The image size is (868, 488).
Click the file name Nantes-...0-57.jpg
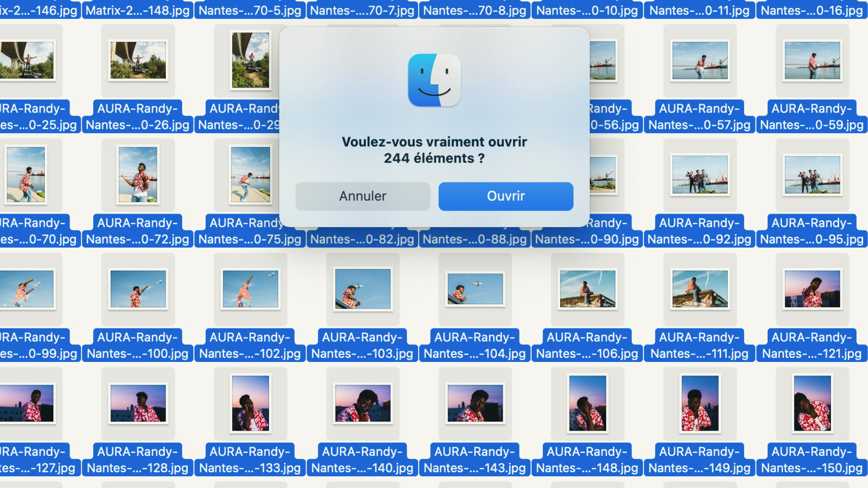pos(699,125)
